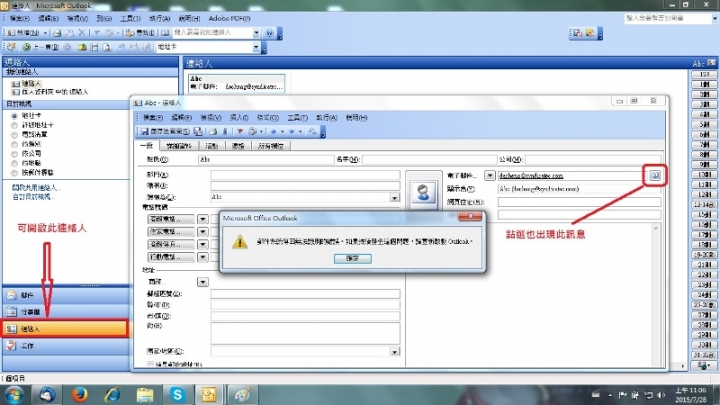Click the email address input field
Viewport: 720px width, 405px height.
(x=569, y=176)
